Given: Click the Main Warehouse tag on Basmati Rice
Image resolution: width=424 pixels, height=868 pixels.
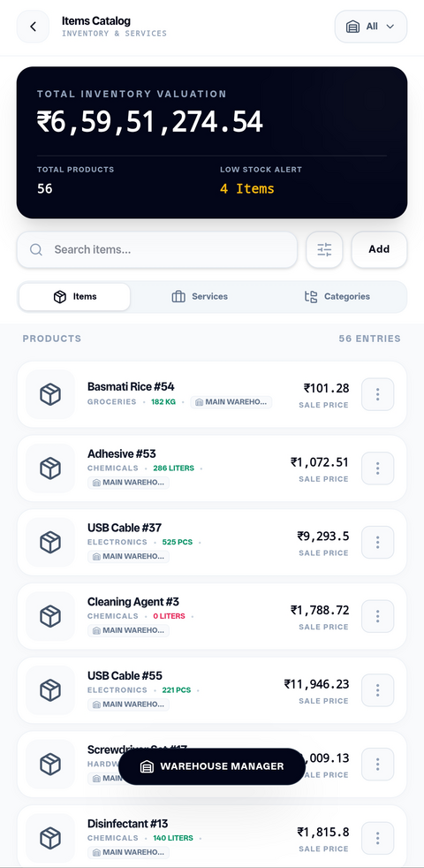Looking at the screenshot, I should pyautogui.click(x=231, y=402).
